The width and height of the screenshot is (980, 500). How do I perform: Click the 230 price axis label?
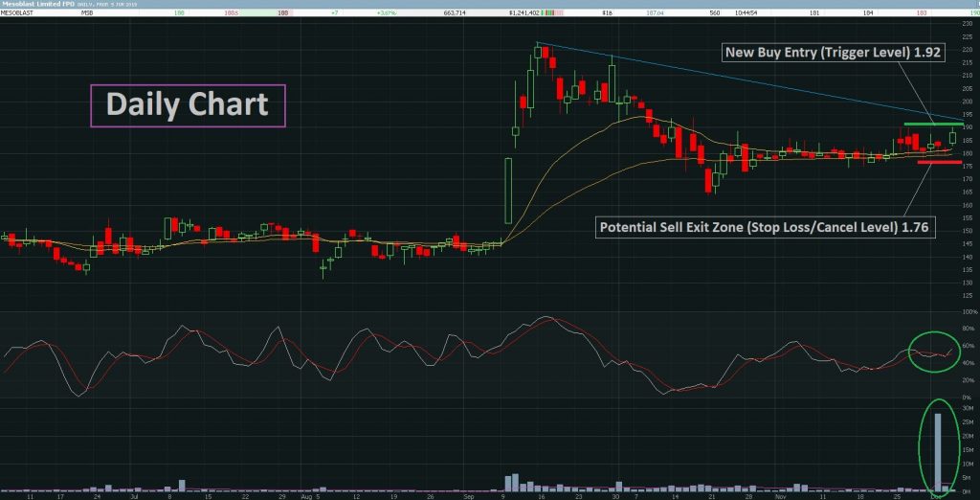point(967,23)
